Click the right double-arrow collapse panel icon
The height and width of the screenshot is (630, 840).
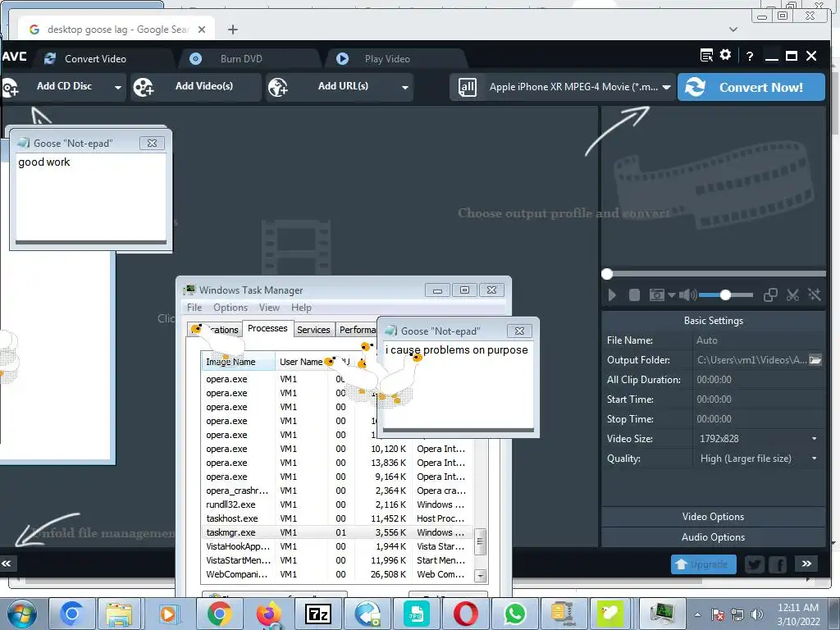tap(806, 564)
